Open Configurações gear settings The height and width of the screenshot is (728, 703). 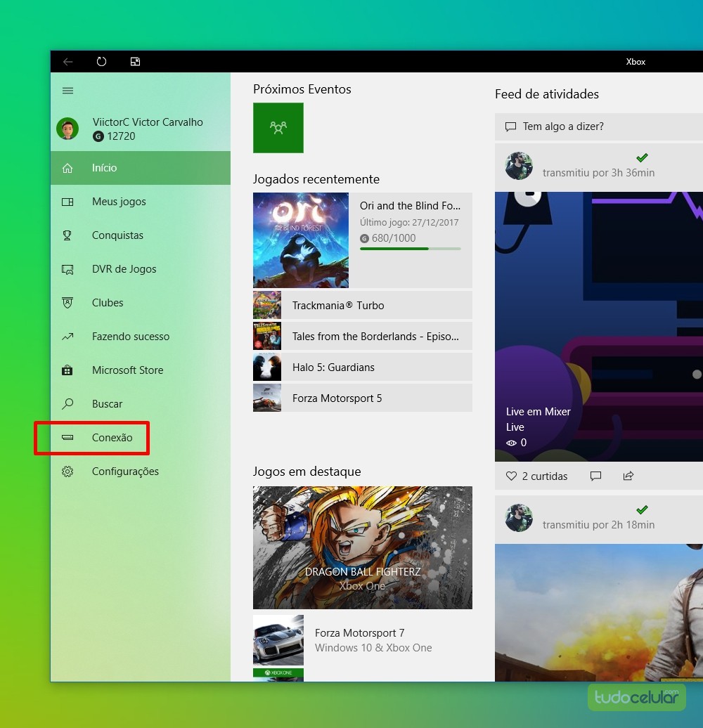pyautogui.click(x=124, y=472)
